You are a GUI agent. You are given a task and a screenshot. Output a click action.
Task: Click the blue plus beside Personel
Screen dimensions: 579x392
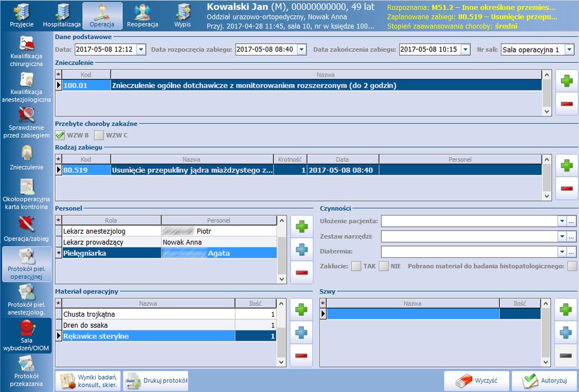click(x=302, y=249)
